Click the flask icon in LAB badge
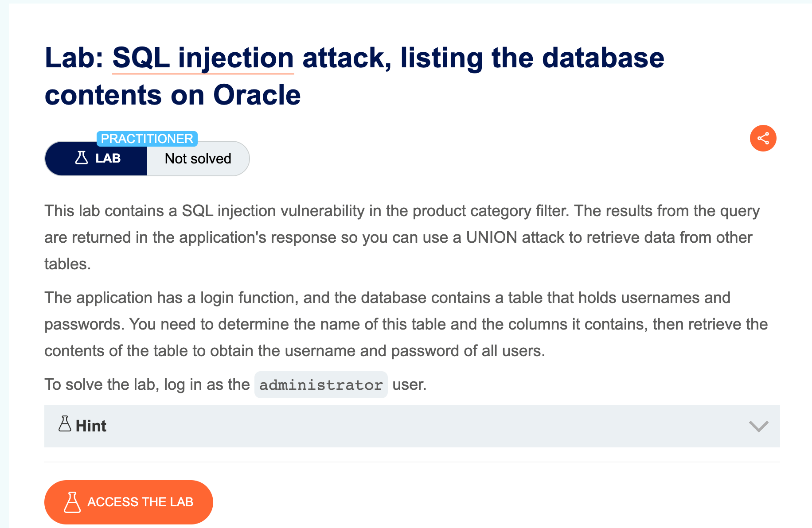The height and width of the screenshot is (528, 812). click(x=82, y=158)
